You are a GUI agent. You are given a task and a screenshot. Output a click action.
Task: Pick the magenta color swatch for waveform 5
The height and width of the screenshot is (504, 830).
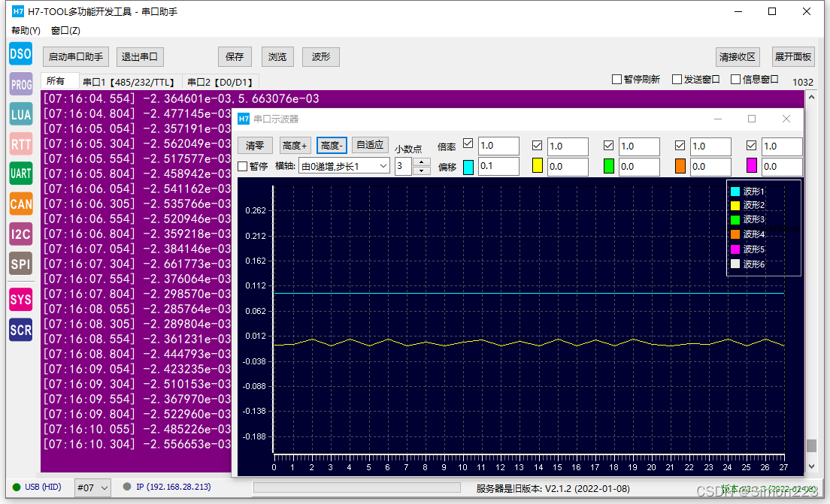pyautogui.click(x=751, y=166)
